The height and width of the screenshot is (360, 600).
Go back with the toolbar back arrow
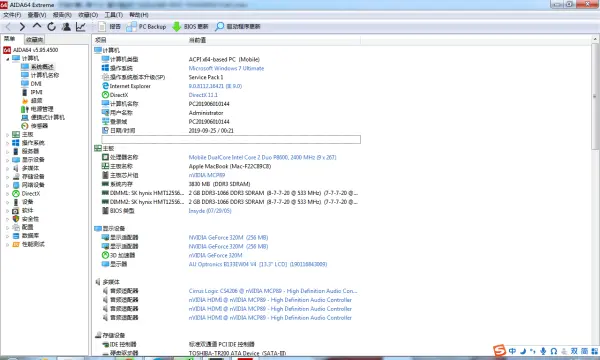point(8,26)
